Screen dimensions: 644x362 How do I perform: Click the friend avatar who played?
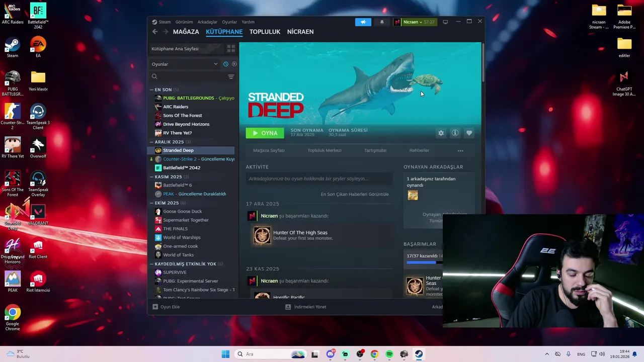pyautogui.click(x=413, y=196)
